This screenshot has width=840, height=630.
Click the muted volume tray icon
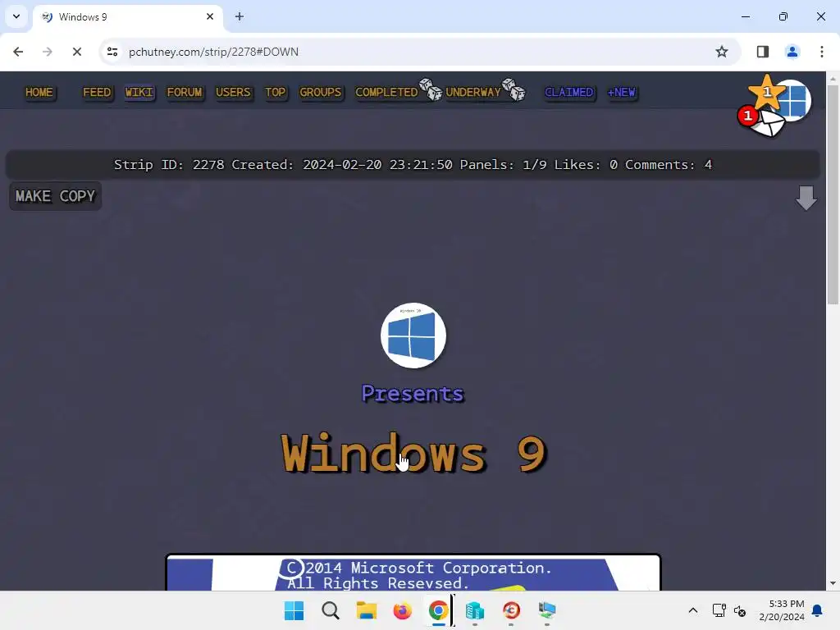[740, 610]
